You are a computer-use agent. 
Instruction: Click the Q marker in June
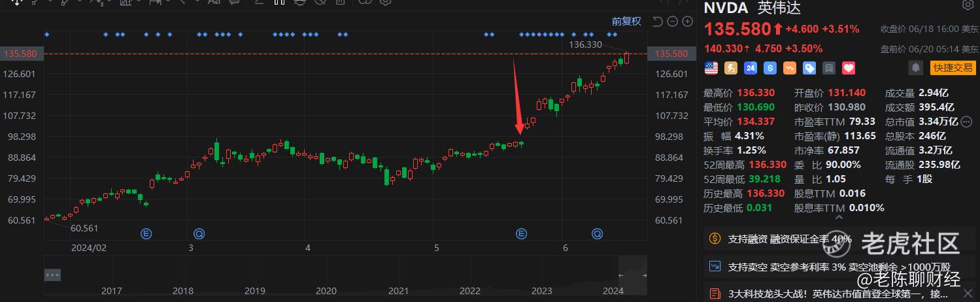point(597,233)
